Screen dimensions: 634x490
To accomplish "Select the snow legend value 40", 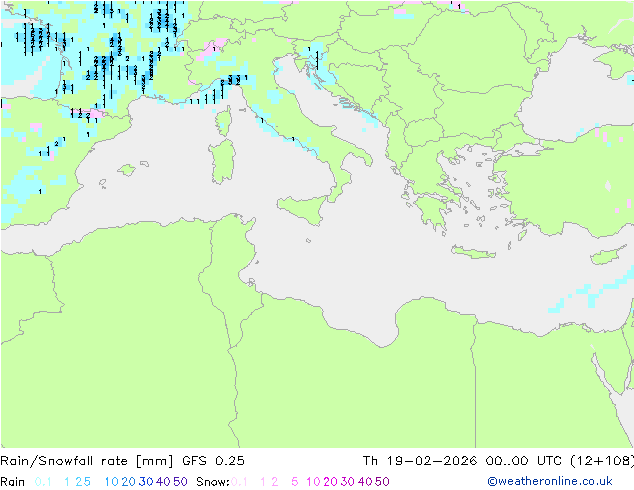I will (x=365, y=482).
